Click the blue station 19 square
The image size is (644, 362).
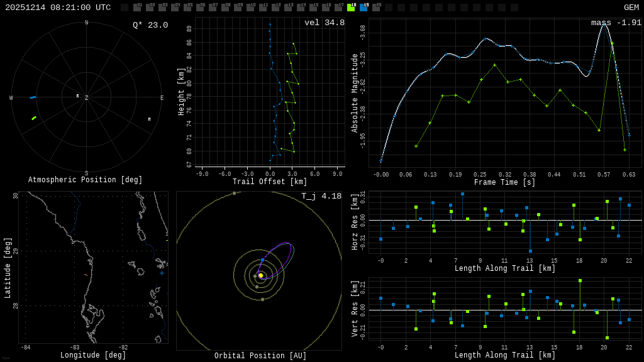(364, 8)
